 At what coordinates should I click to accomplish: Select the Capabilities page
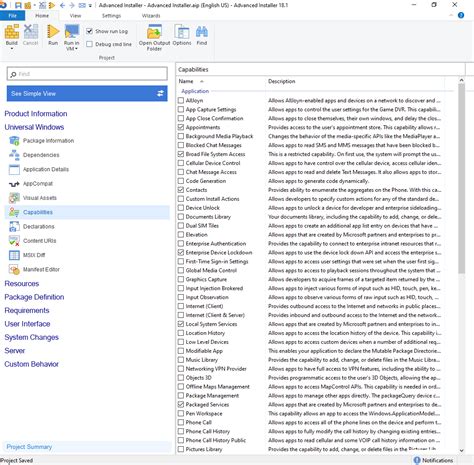pyautogui.click(x=87, y=212)
